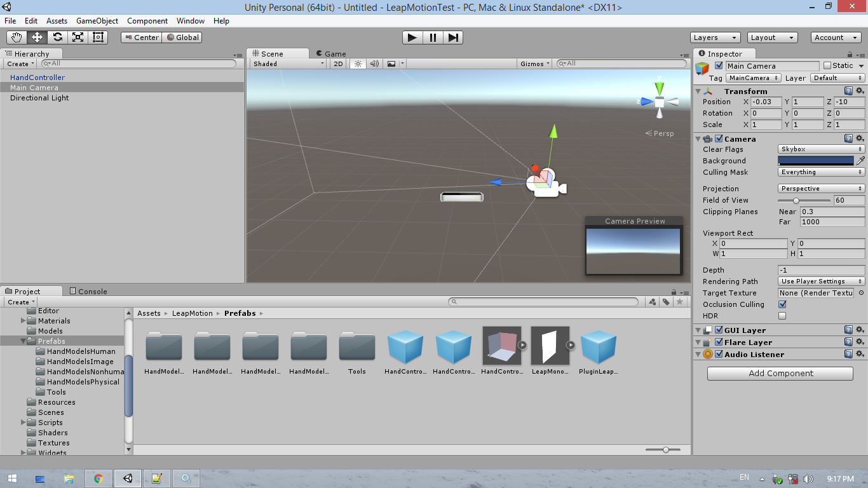Open the Audio Listener gear menu
This screenshot has height=488, width=868.
860,354
